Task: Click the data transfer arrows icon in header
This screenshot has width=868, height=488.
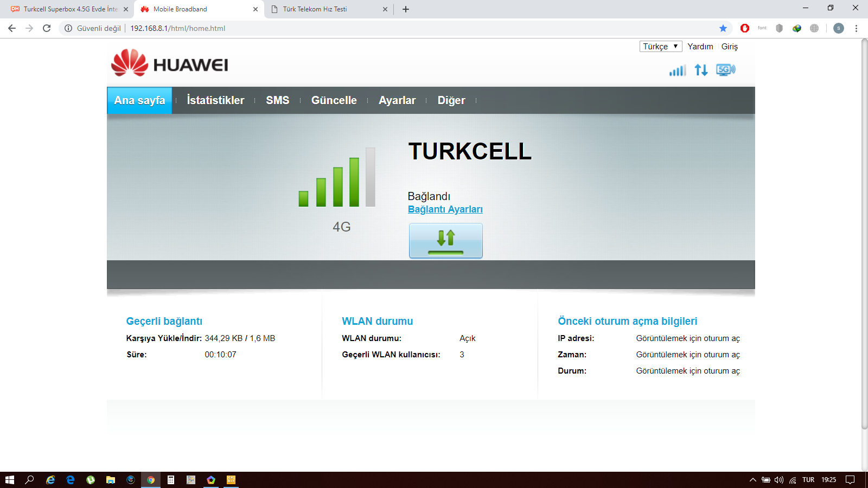Action: [701, 70]
